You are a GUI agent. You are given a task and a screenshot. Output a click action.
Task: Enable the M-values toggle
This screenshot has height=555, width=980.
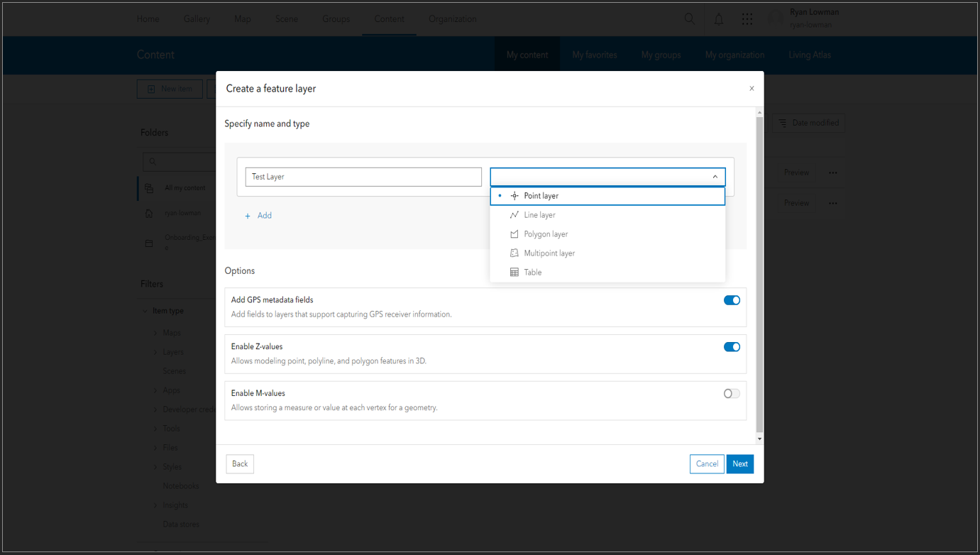[x=731, y=393]
